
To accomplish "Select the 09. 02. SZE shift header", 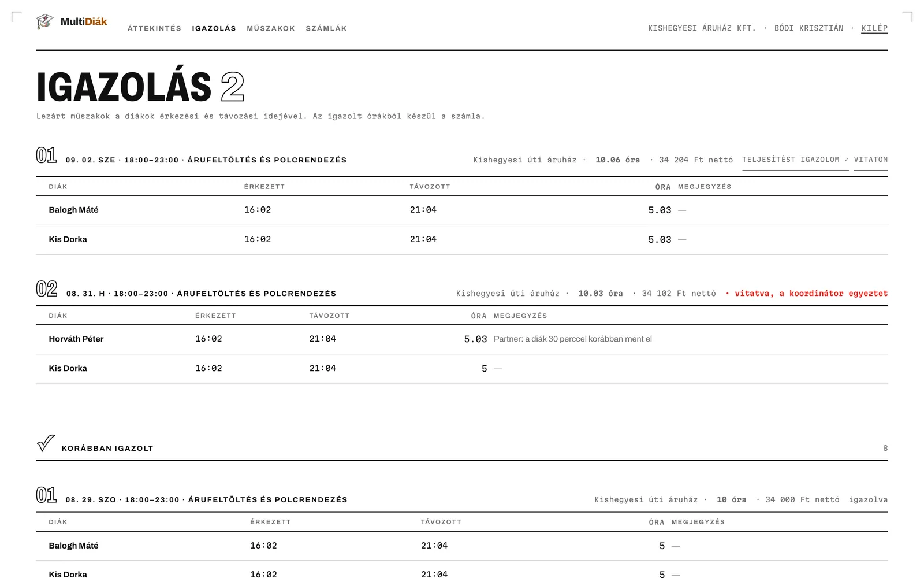I will (x=206, y=160).
